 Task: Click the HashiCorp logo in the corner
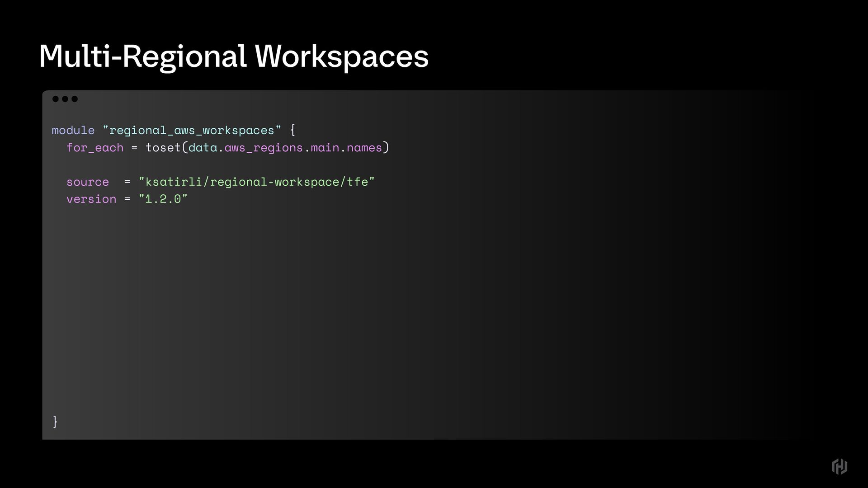[839, 466]
